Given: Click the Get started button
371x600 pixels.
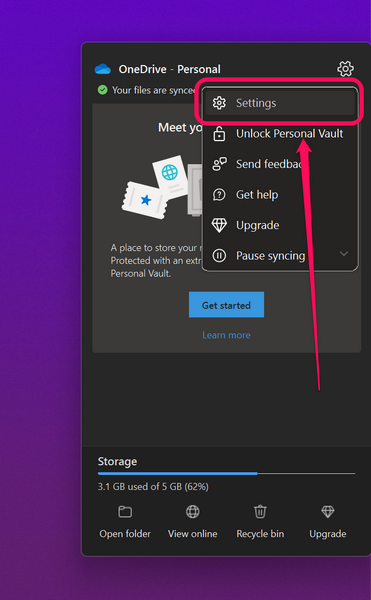Looking at the screenshot, I should [x=226, y=305].
